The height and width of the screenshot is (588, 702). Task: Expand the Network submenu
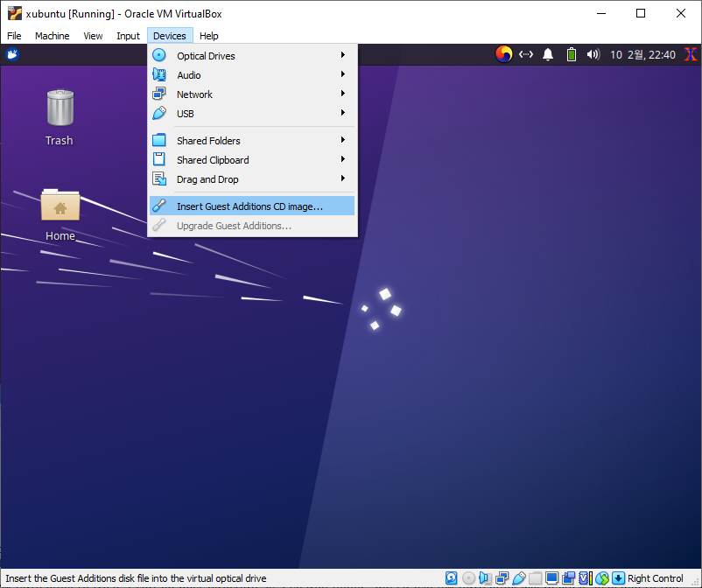coord(251,94)
